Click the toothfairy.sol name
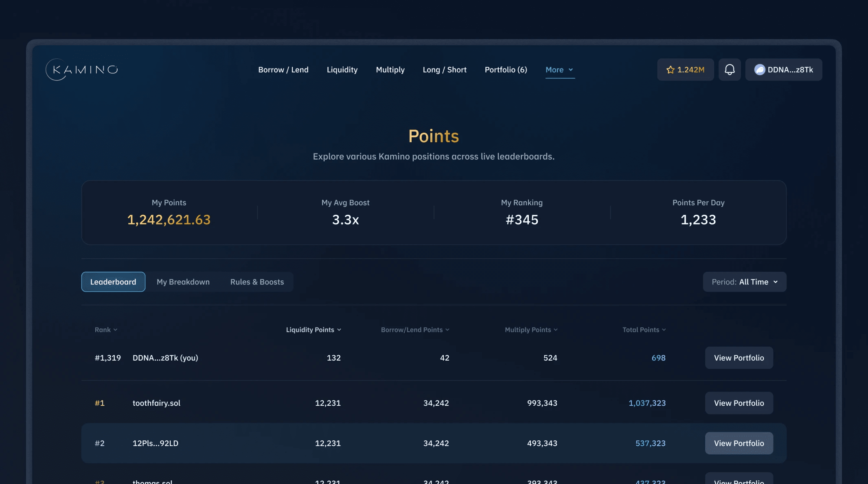868x484 pixels. [156, 403]
